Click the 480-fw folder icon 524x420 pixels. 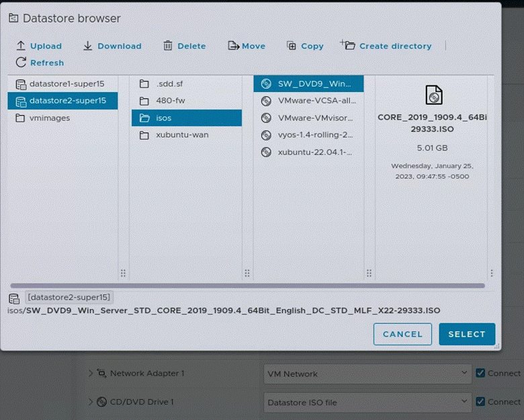144,101
